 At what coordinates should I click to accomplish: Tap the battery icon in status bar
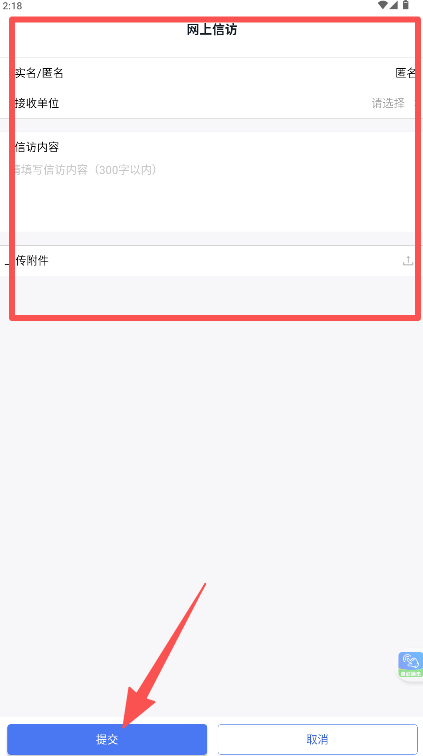tap(406, 5)
